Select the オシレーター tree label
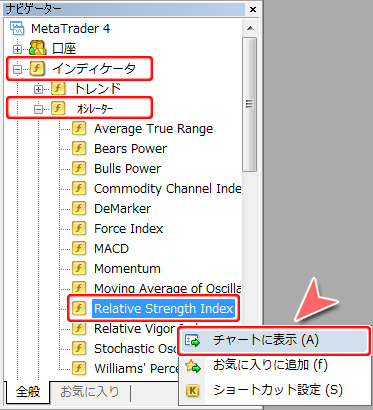This screenshot has height=410, width=373. click(x=95, y=108)
